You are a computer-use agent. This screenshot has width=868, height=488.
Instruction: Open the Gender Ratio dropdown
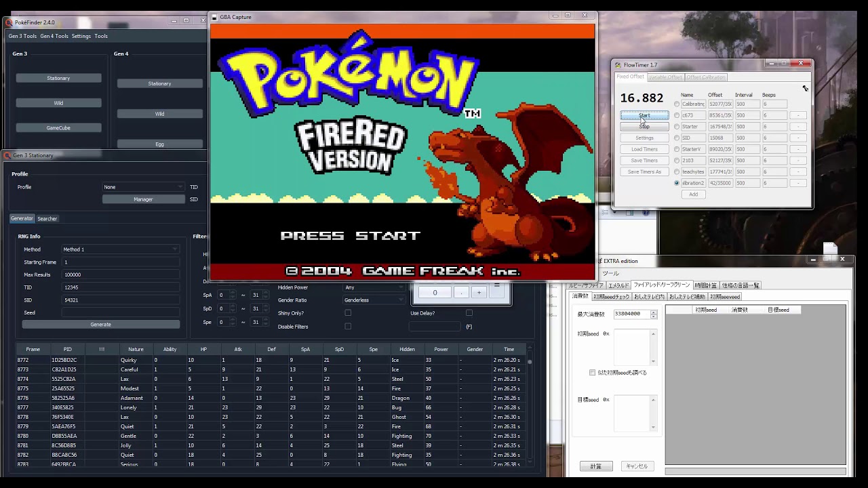click(x=374, y=300)
